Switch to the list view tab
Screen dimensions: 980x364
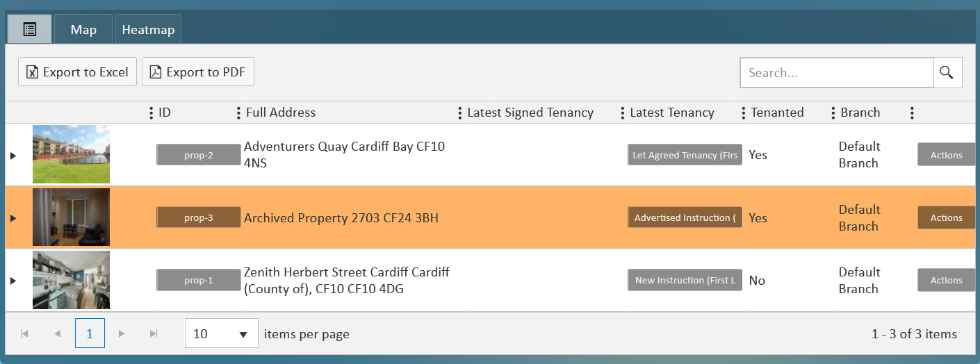point(29,29)
